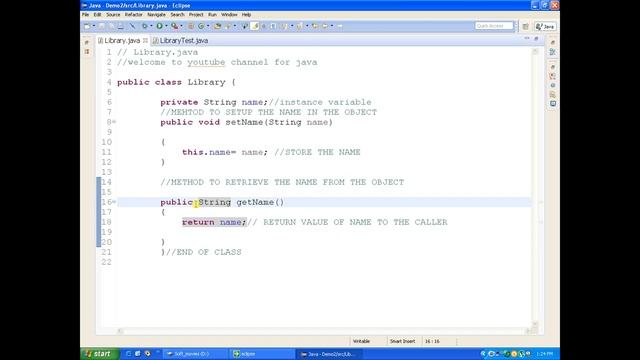
Task: Click the 16 : 16 cursor position indicator
Action: tap(432, 341)
